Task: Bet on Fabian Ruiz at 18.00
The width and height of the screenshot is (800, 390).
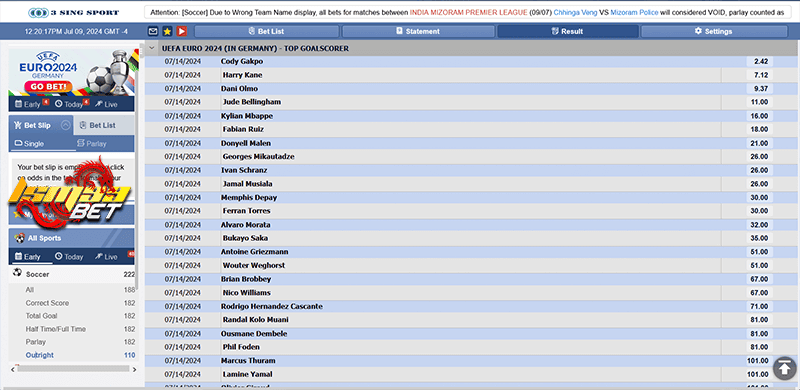Action: (x=761, y=129)
